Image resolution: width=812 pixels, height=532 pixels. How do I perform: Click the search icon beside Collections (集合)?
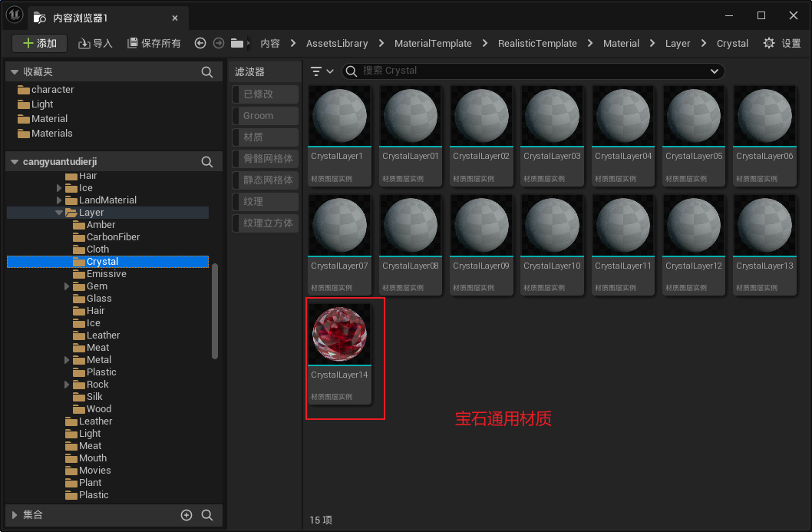207,515
